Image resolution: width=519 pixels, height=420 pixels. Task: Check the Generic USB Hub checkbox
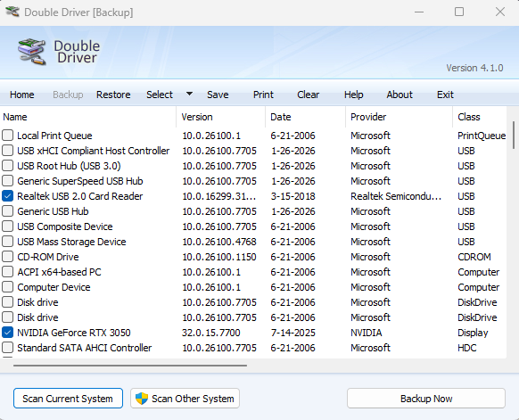8,211
